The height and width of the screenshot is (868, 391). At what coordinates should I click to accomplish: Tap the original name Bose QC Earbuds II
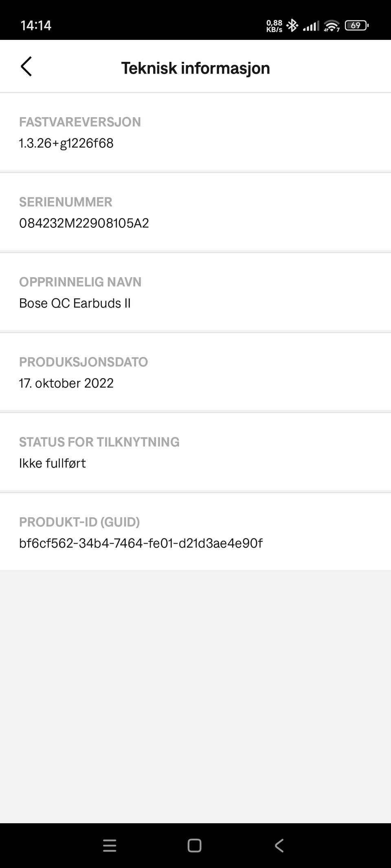coord(75,303)
